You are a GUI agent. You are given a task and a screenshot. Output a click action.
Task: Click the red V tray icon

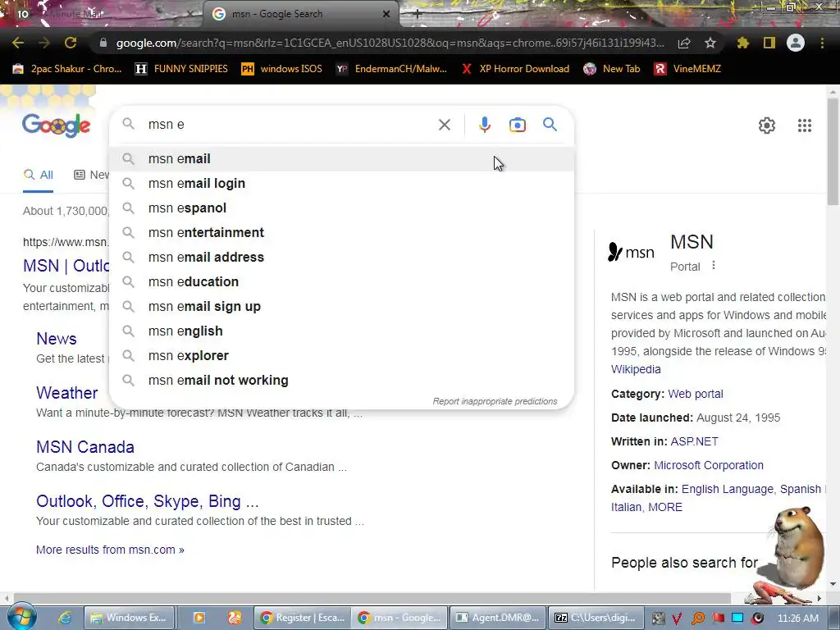click(x=677, y=619)
